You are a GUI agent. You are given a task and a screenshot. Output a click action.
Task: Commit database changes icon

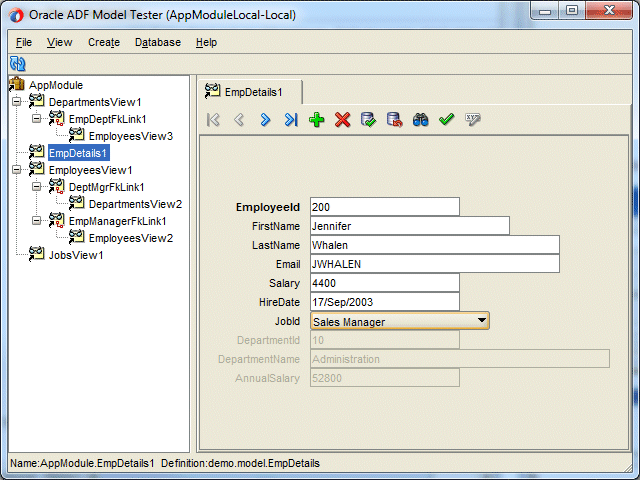point(369,120)
